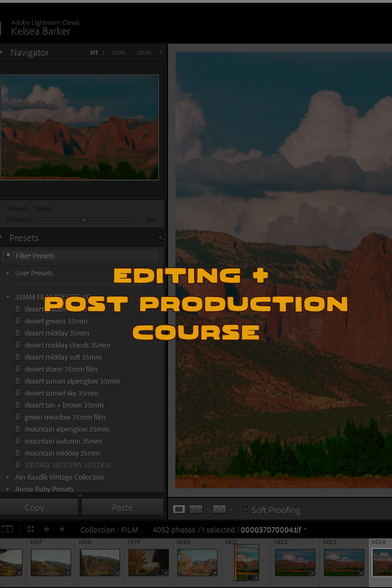Click the Before/After YY view icon

coord(219,510)
